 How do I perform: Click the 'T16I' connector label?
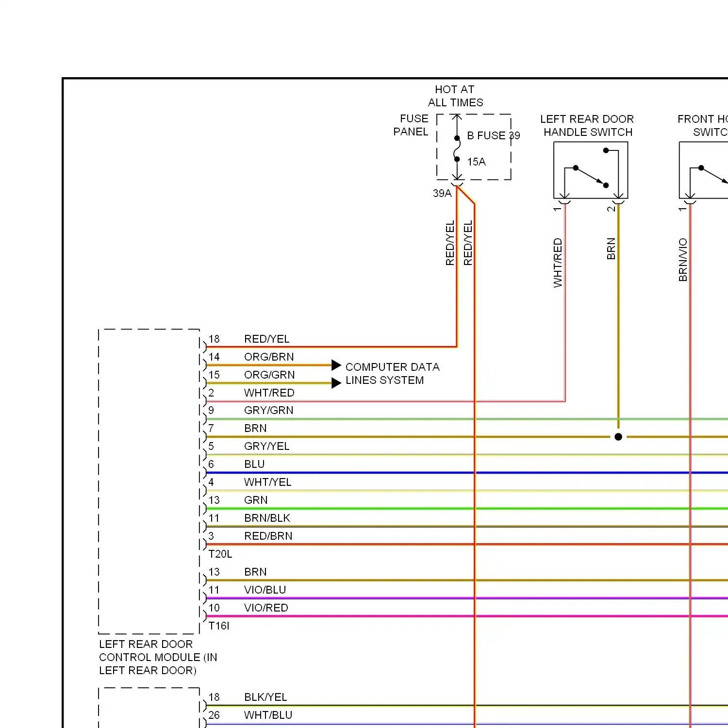pos(219,626)
